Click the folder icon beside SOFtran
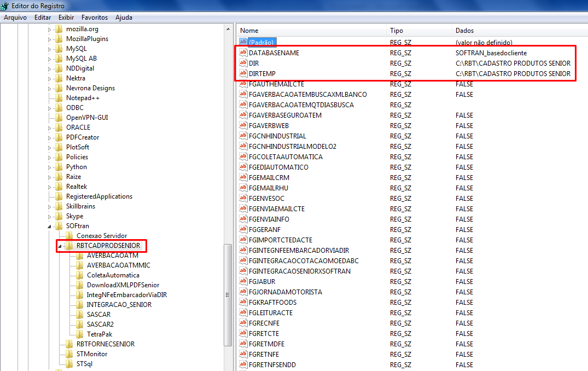 point(59,226)
